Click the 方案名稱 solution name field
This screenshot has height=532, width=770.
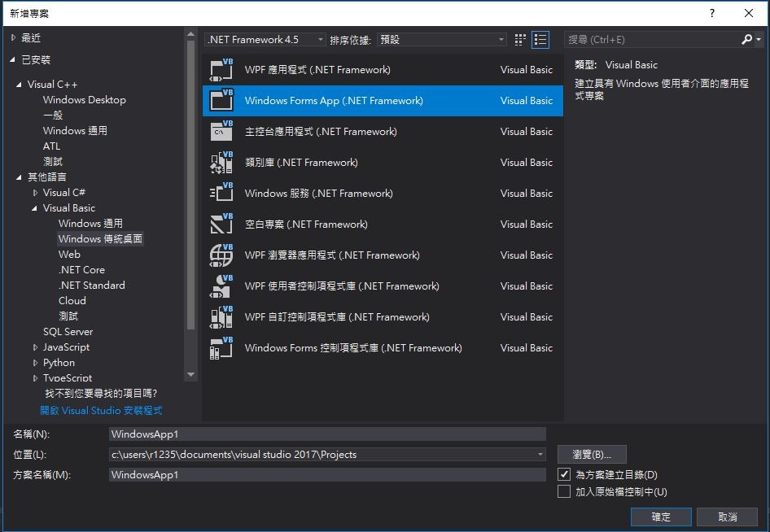pos(327,474)
